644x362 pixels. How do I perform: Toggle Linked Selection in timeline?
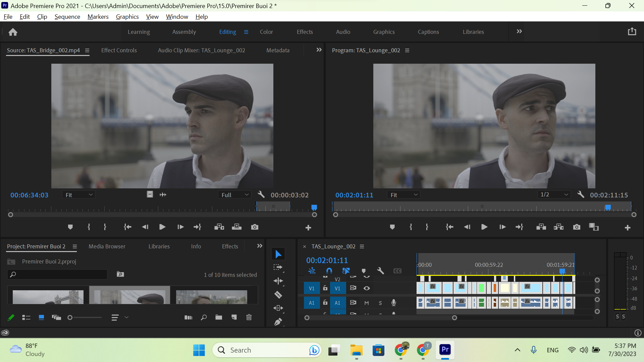346,271
